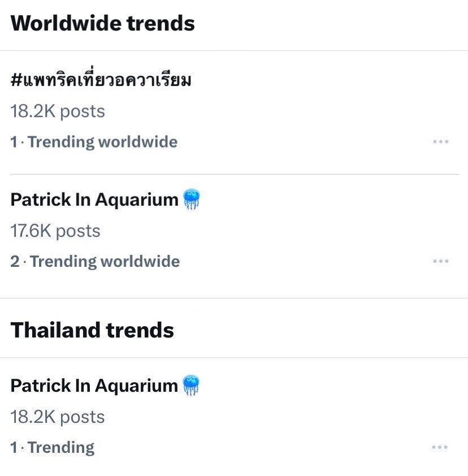
Task: Open more options for the Thai hashtag trend
Action: [440, 142]
